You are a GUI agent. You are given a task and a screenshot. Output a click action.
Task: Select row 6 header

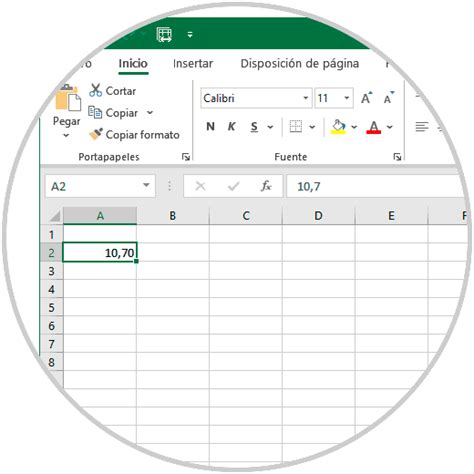pyautogui.click(x=52, y=325)
